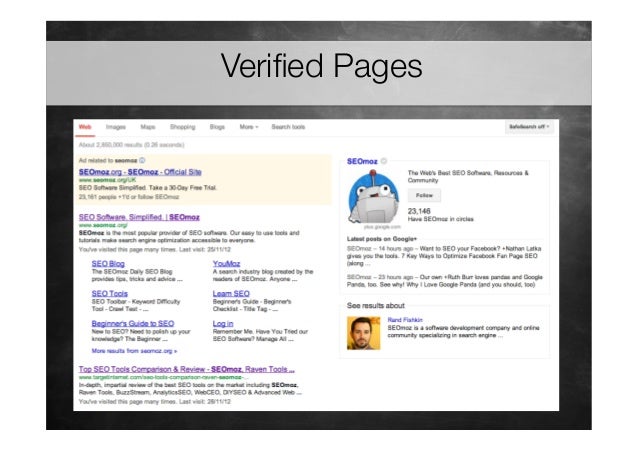Select the Web search tab
This screenshot has width=638, height=451.
tap(85, 127)
